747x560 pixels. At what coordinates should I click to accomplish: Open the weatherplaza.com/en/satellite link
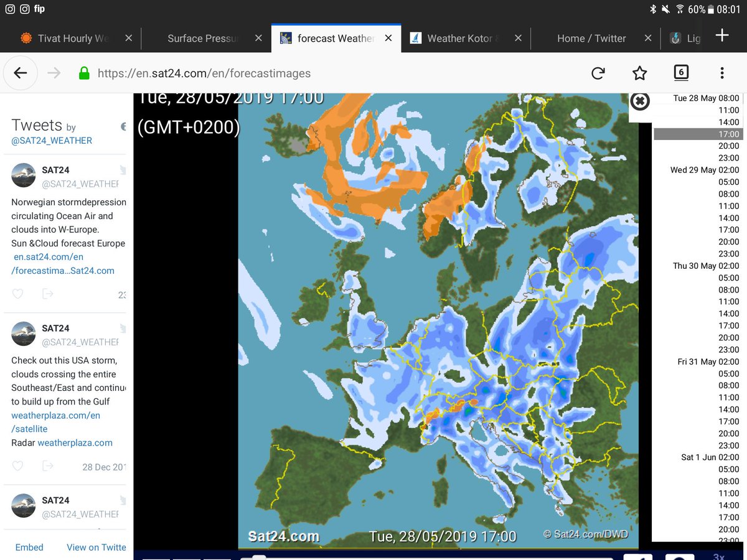[x=56, y=422]
